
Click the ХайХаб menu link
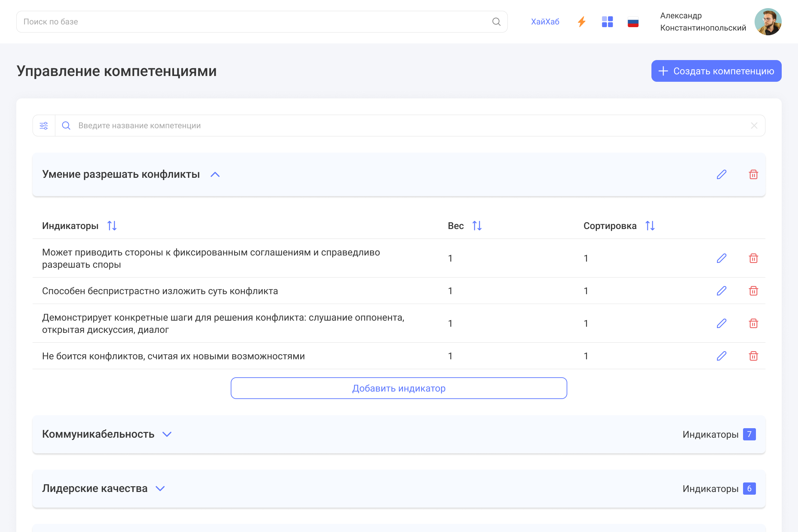click(545, 21)
